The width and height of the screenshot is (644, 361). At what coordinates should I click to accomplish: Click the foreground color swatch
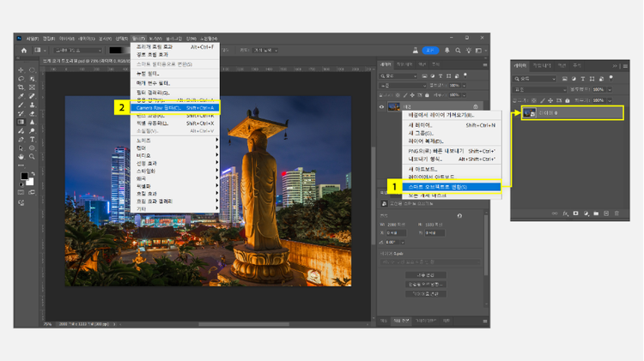24,176
